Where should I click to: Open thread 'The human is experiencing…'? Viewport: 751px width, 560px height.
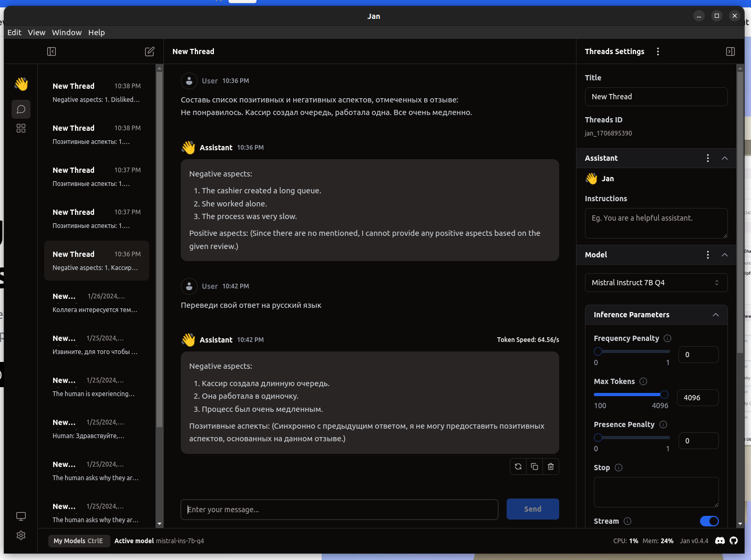coord(97,387)
